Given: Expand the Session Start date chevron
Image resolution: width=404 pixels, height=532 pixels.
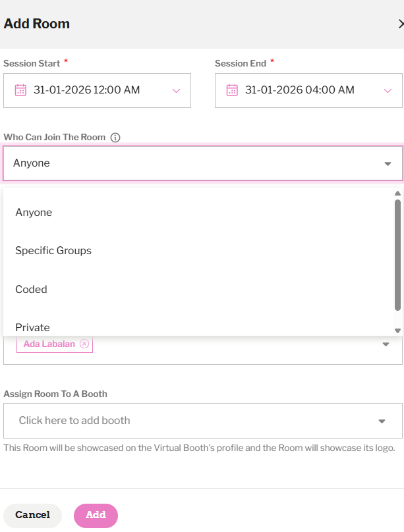Looking at the screenshot, I should click(x=176, y=91).
